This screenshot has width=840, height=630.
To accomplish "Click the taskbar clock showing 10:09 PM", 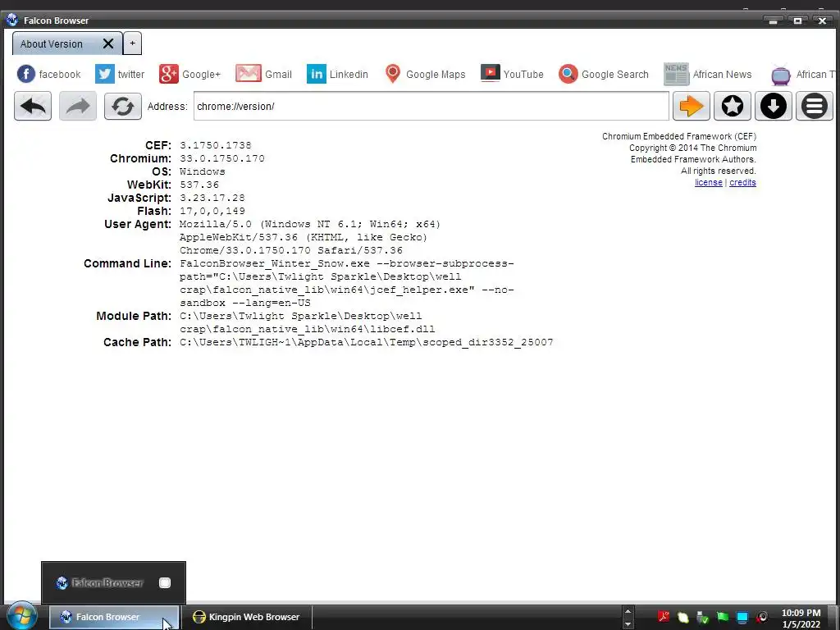I will pos(801,619).
